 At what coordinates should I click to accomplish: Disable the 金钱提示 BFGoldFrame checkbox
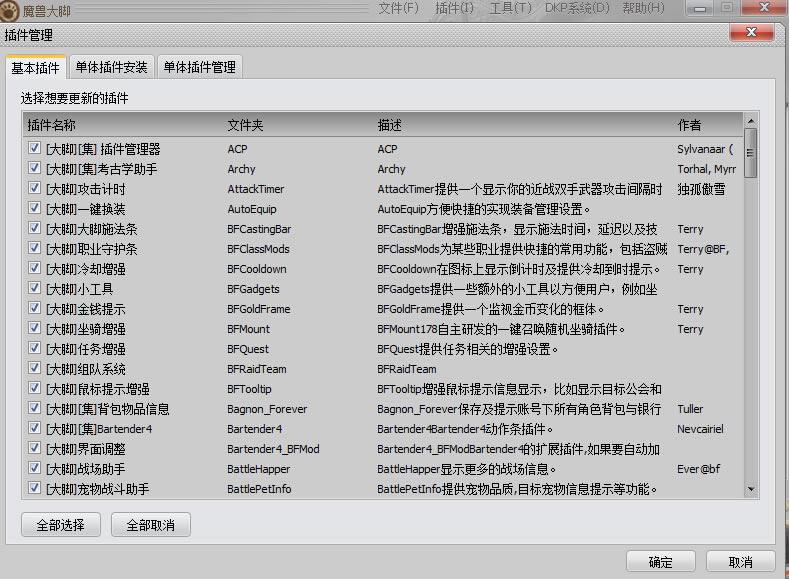coord(34,308)
